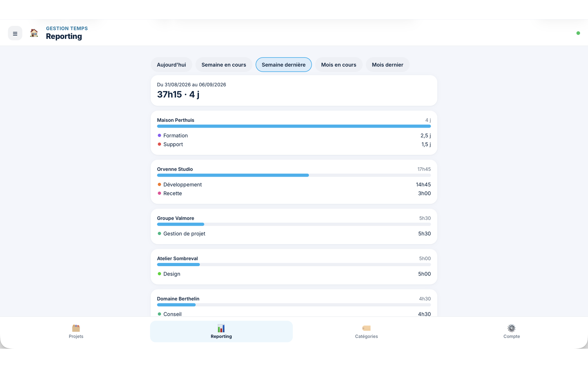Click the Groupe Valmore progress bar
This screenshot has height=368, width=588.
[294, 224]
